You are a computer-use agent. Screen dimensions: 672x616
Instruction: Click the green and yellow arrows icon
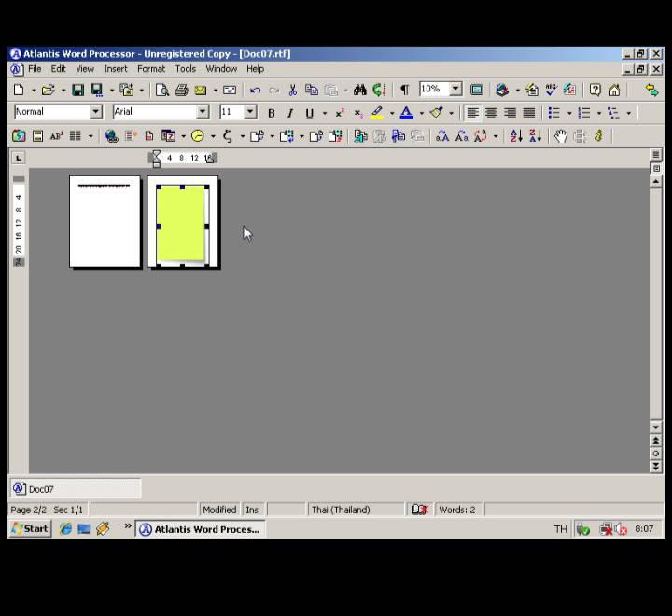[651, 90]
